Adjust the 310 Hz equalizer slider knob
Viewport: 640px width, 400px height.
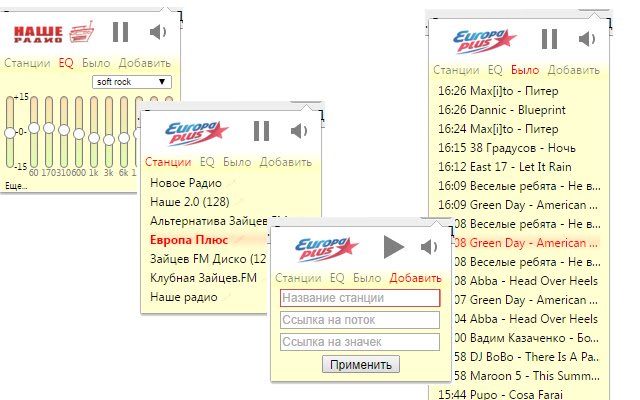coord(64,130)
